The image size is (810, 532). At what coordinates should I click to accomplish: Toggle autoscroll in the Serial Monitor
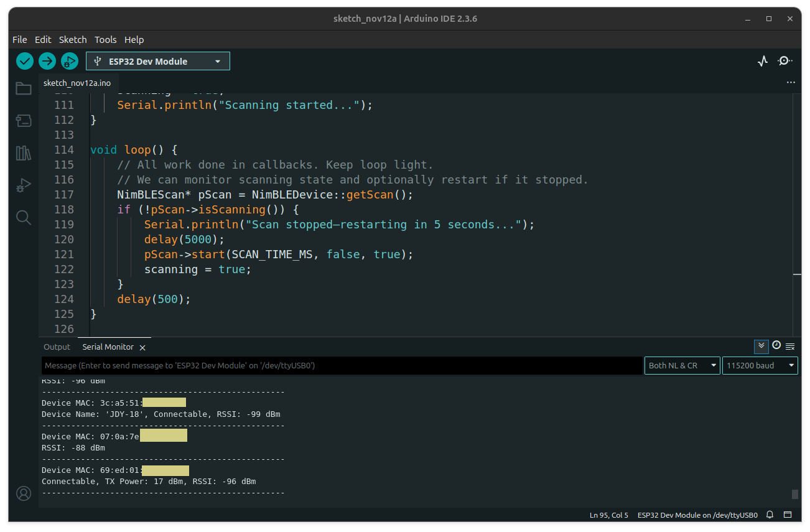761,347
